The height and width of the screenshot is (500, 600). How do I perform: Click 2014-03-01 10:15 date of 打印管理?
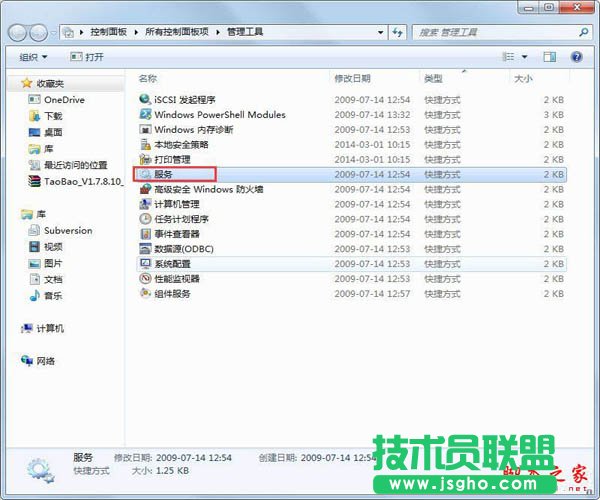pos(372,159)
